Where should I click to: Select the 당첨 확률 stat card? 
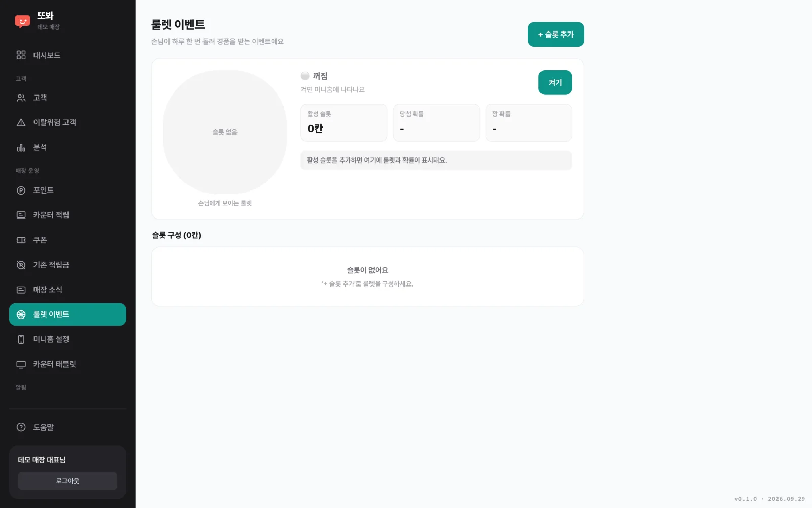436,123
